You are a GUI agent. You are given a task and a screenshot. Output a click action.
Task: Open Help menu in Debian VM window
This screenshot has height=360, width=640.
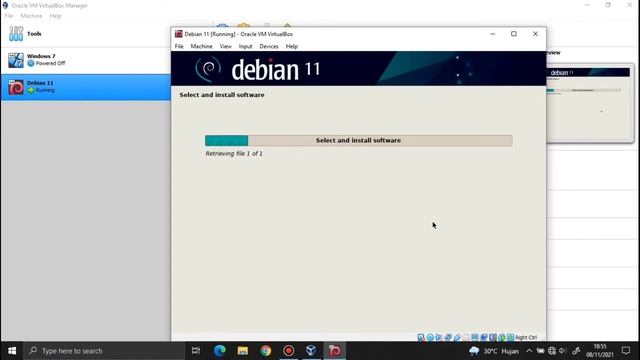pyautogui.click(x=291, y=47)
